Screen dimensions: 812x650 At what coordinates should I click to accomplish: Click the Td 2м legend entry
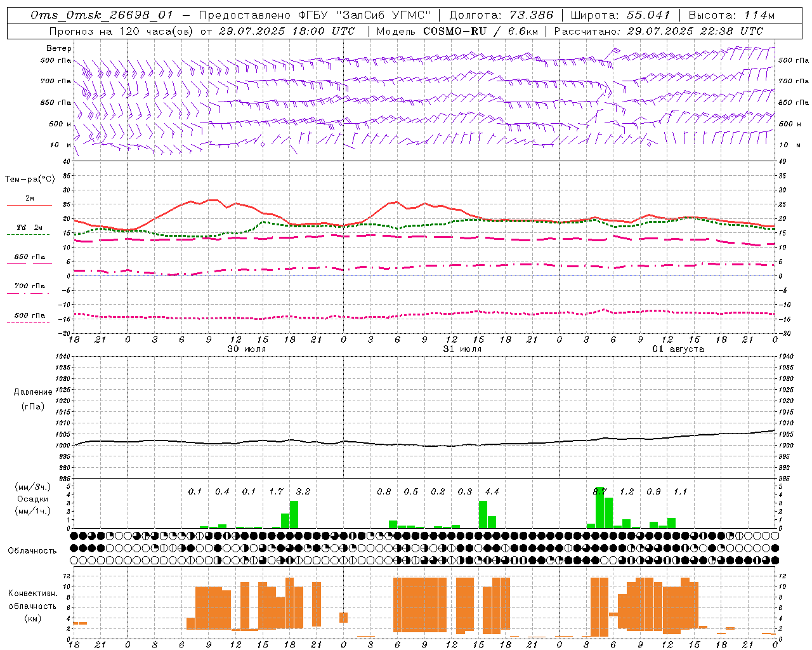tap(30, 227)
